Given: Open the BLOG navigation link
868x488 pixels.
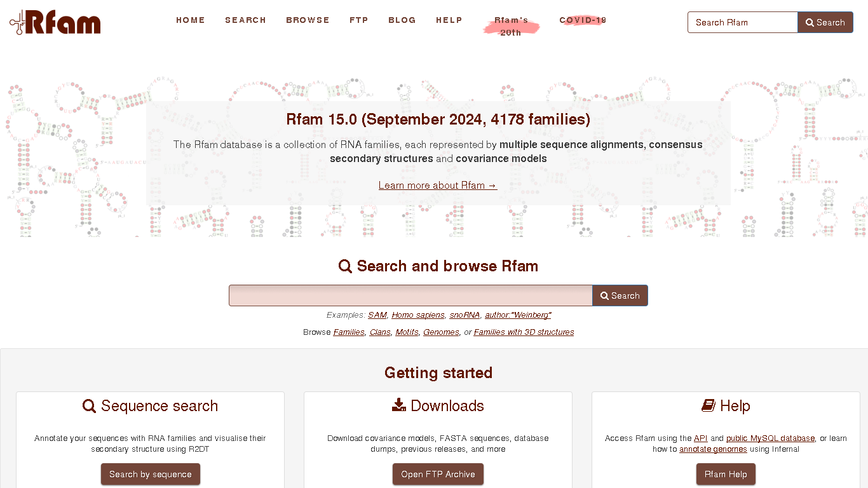Looking at the screenshot, I should point(402,20).
